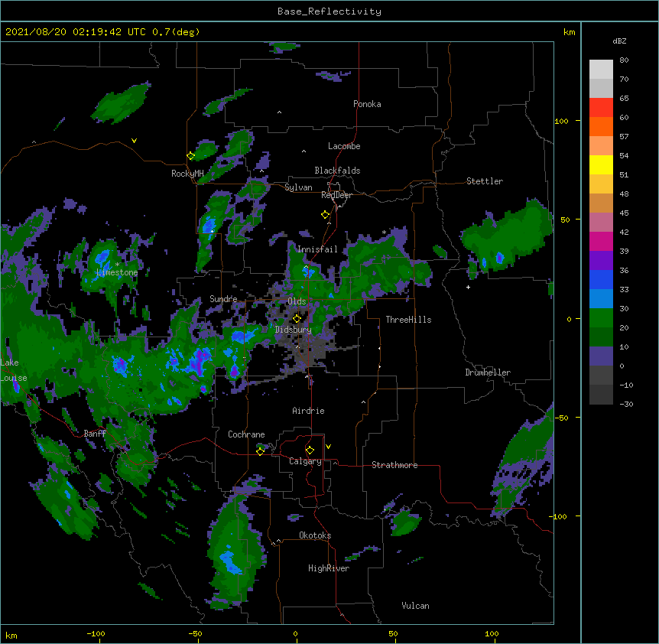Select the Calgary label
659x644 pixels.
point(305,461)
